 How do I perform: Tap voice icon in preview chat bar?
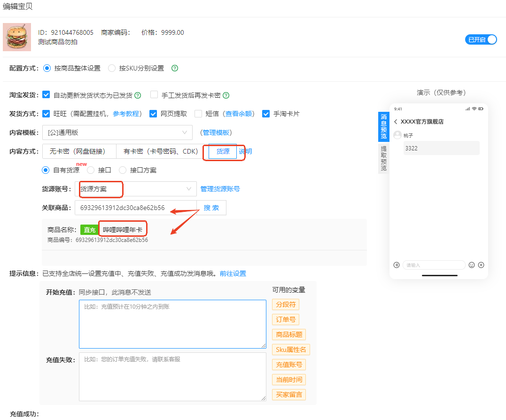tap(397, 265)
